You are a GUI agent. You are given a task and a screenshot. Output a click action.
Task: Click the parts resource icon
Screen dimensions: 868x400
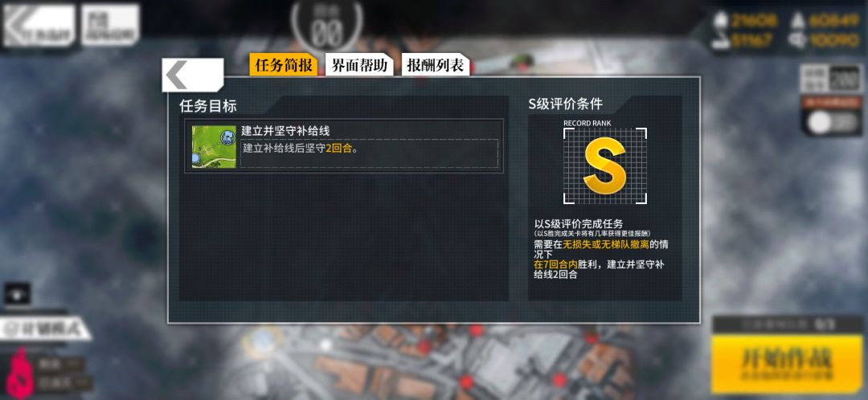pos(798,41)
